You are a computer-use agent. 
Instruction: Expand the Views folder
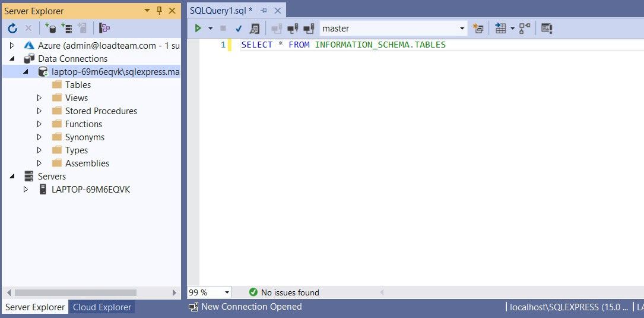tap(39, 98)
